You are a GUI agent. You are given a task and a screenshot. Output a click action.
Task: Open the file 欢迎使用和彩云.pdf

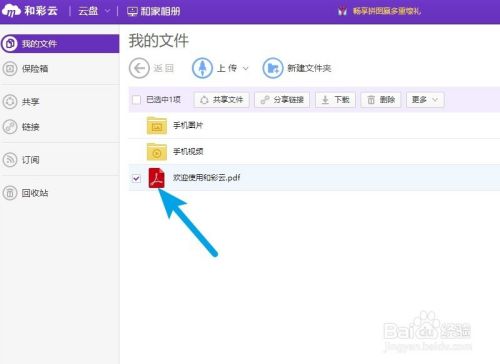206,178
